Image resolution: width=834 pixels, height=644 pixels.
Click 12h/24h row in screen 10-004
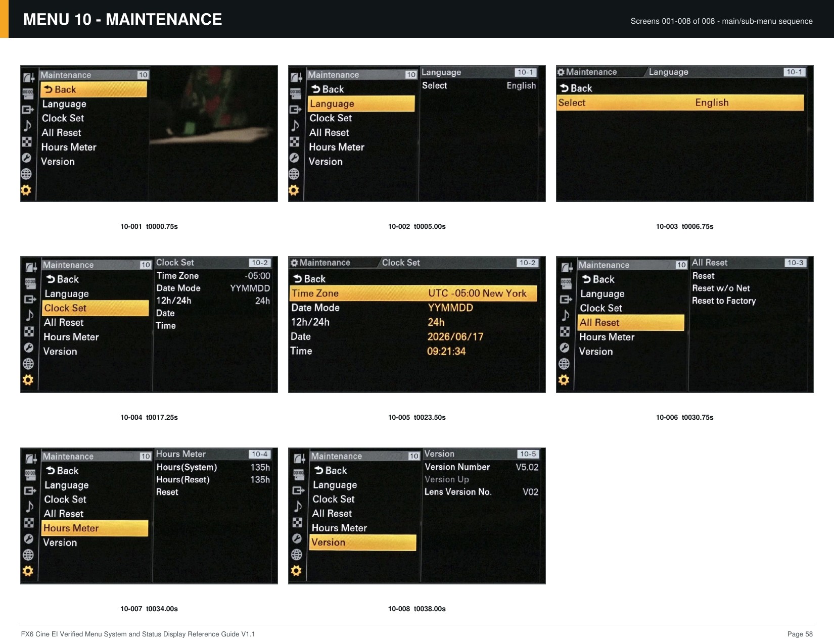point(213,301)
